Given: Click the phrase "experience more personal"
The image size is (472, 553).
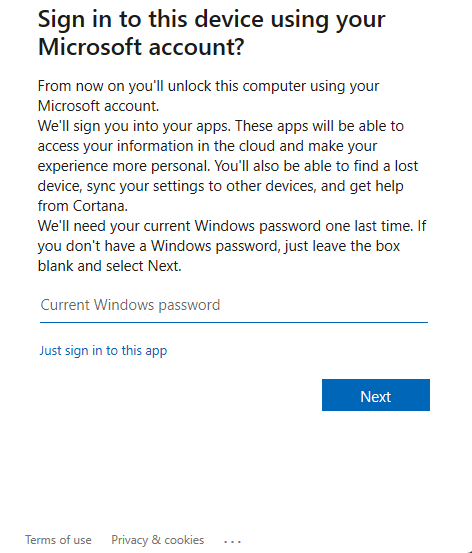Looking at the screenshot, I should pyautogui.click(x=124, y=166).
